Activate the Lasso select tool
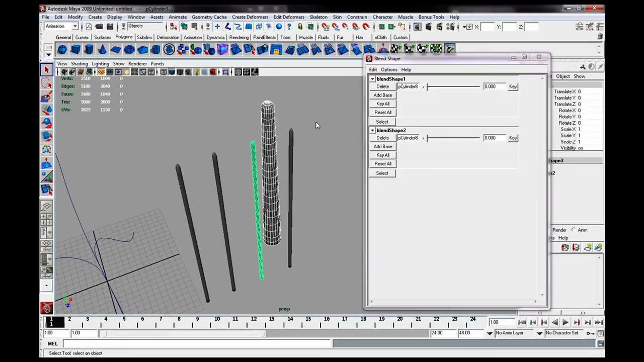Screen dimensions: 644x362 point(47,83)
